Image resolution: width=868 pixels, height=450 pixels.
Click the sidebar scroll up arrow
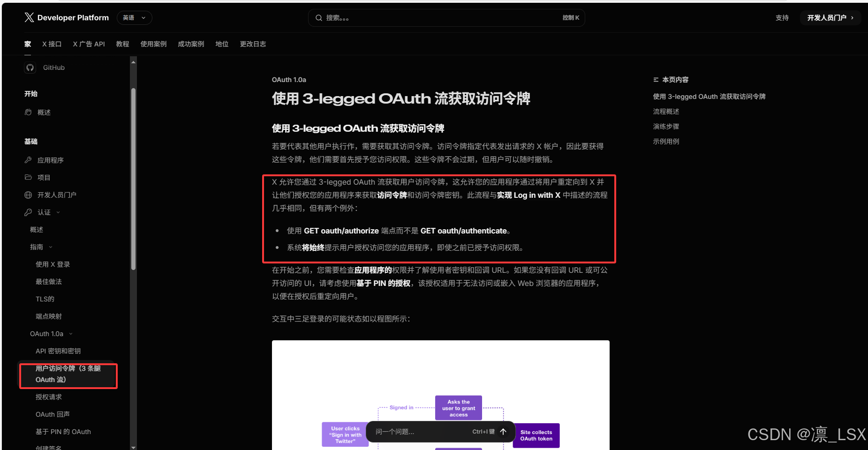point(134,62)
